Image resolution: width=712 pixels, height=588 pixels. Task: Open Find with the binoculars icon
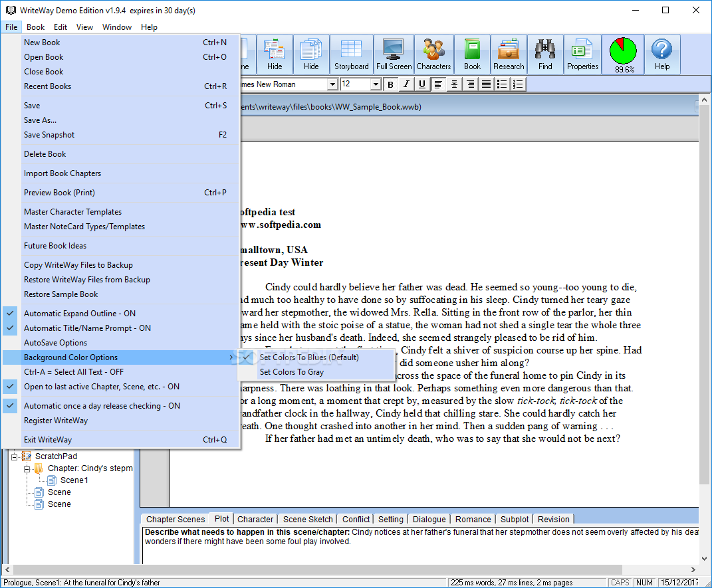coord(545,54)
